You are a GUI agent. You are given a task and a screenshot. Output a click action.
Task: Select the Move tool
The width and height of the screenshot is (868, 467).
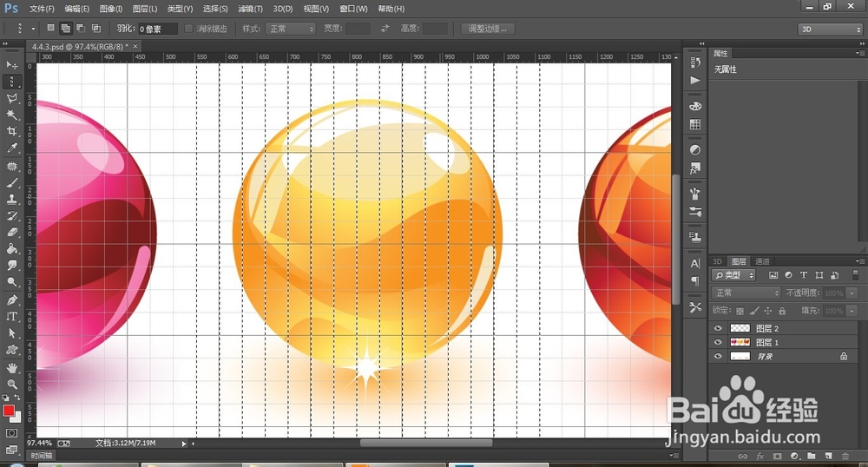11,65
